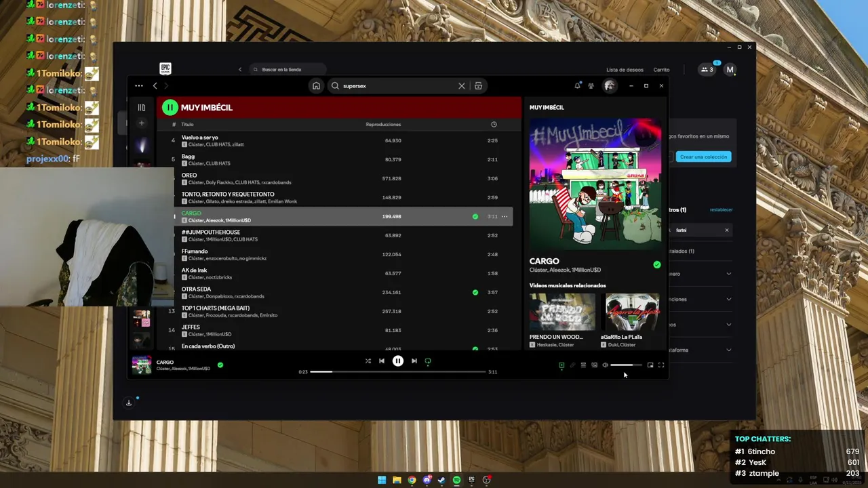Screen dimensions: 868x488
Task: Enter Spotify full screen mode
Action: (x=661, y=365)
